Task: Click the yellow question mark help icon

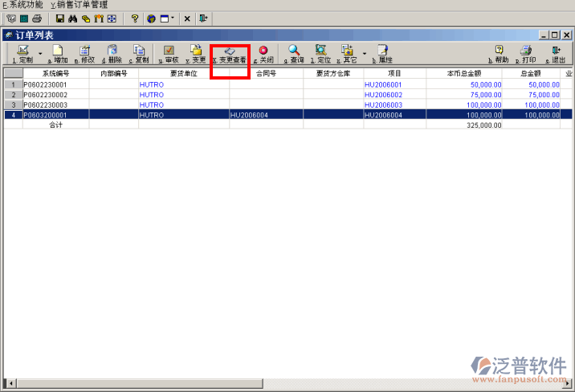Action: (x=135, y=18)
